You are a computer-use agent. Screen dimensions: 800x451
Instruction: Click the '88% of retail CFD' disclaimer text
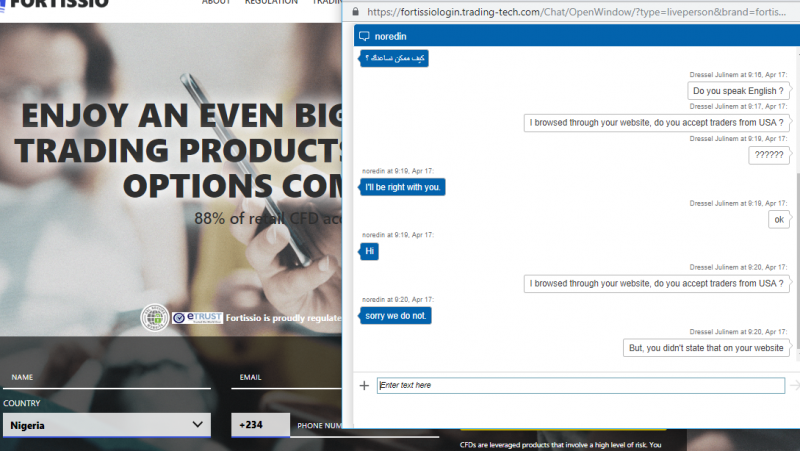[x=268, y=218]
